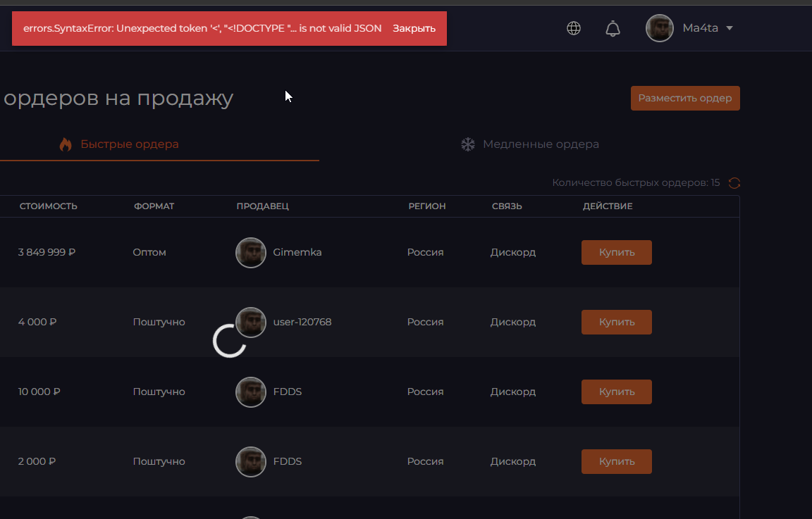The width and height of the screenshot is (812, 519).
Task: Click the snowflake icon on Медленные ордера
Action: pyautogui.click(x=467, y=144)
